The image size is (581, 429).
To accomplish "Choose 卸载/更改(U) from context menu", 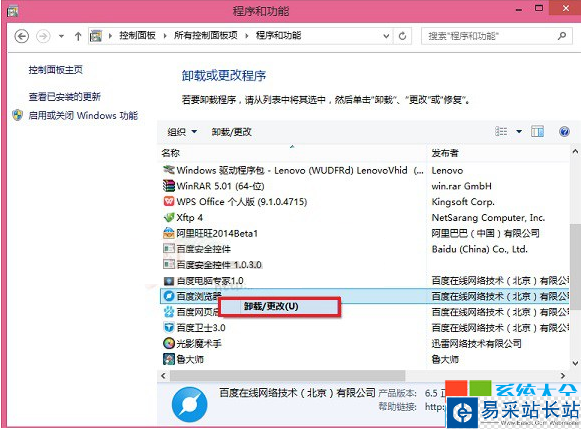I will point(279,306).
